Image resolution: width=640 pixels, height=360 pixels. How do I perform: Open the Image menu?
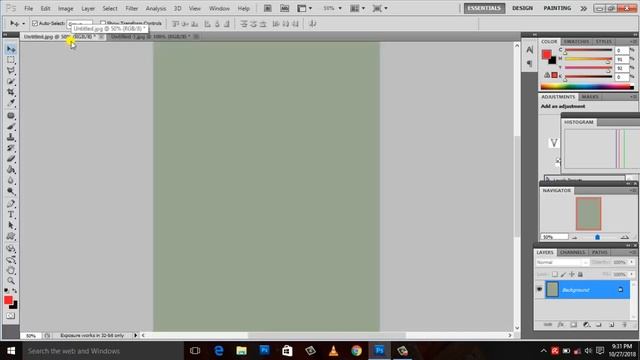tap(65, 8)
